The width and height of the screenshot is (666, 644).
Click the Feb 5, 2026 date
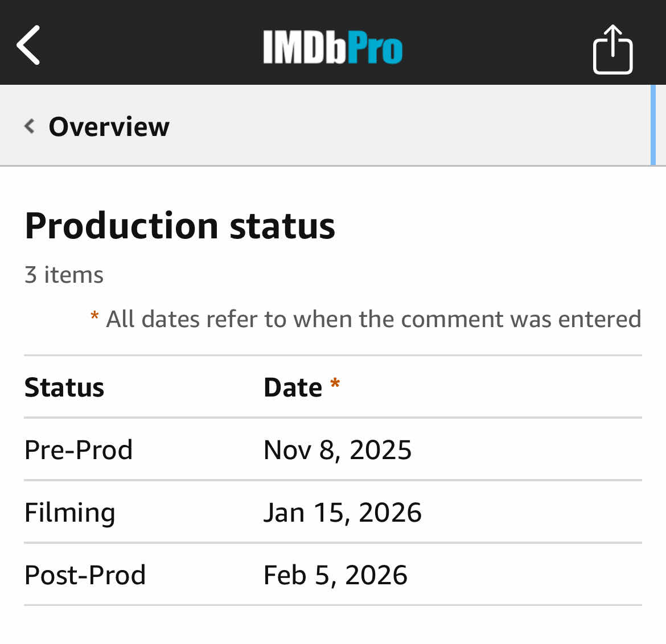pyautogui.click(x=335, y=575)
